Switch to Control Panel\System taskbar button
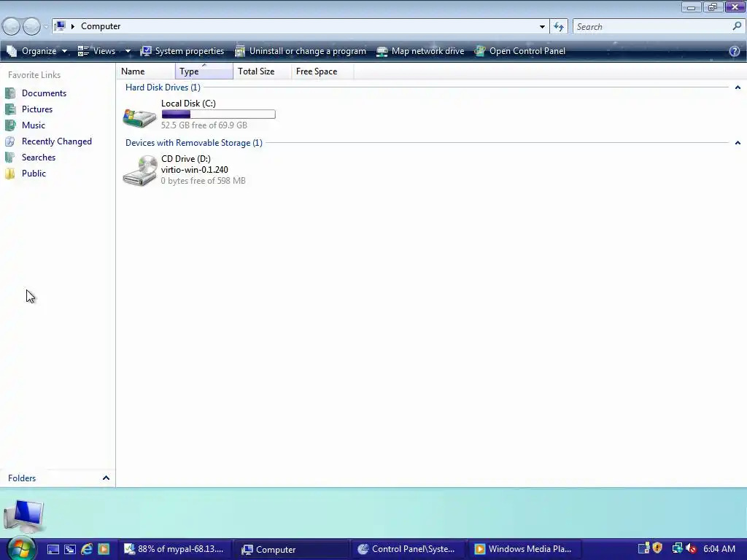 click(x=409, y=550)
